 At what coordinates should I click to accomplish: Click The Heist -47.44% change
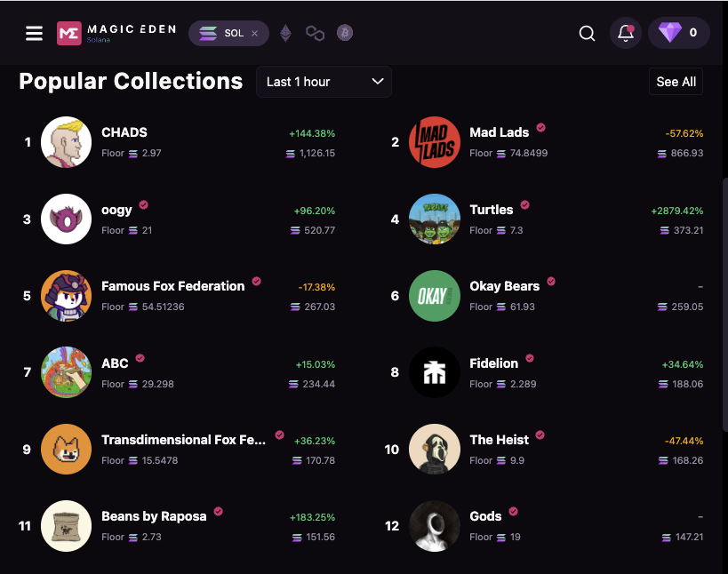(684, 441)
